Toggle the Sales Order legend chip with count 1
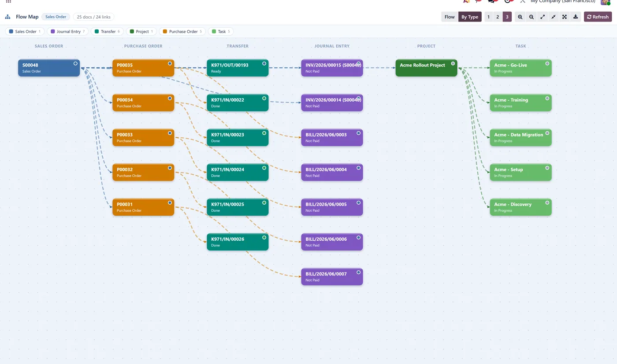Viewport: 617px width, 364px height. click(x=25, y=31)
